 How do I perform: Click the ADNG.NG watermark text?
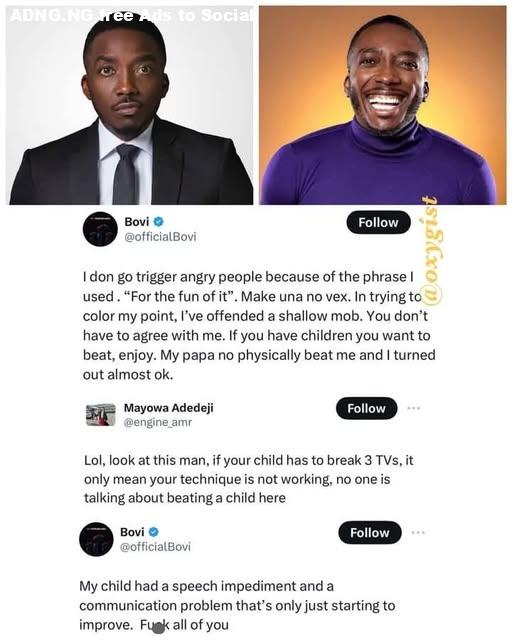tap(131, 15)
